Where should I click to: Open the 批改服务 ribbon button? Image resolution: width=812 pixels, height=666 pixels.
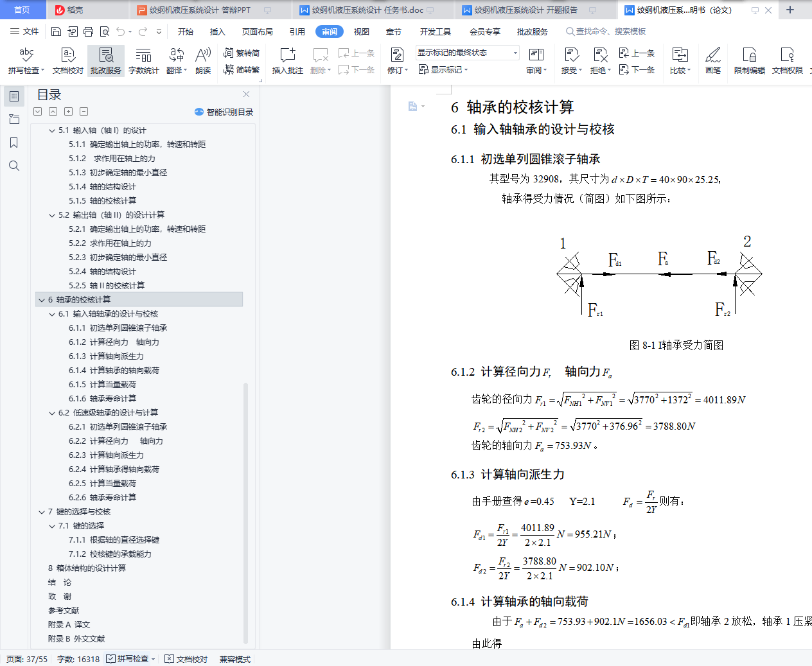click(106, 61)
